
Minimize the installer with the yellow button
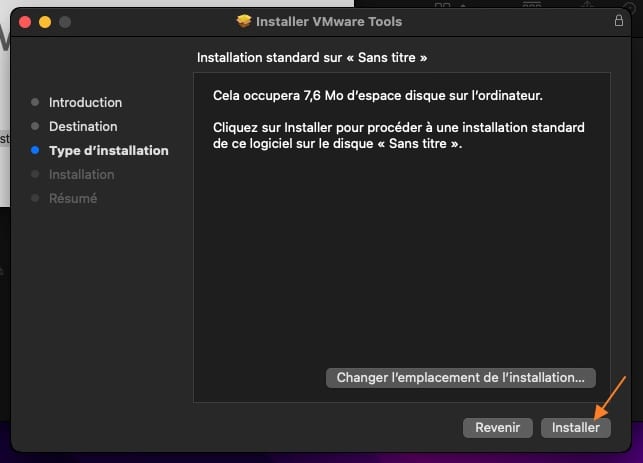45,21
